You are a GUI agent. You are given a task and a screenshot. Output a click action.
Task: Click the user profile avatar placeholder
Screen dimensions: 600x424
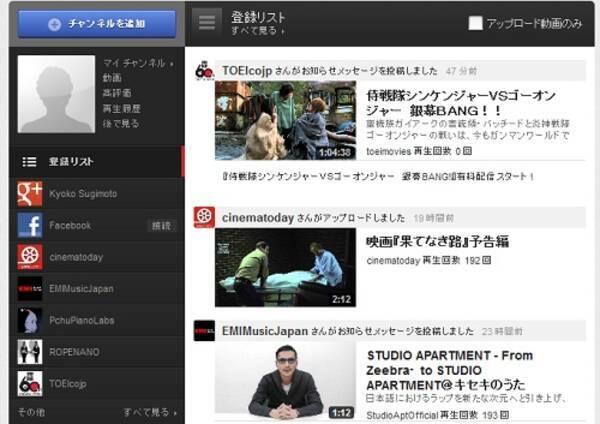pos(56,94)
